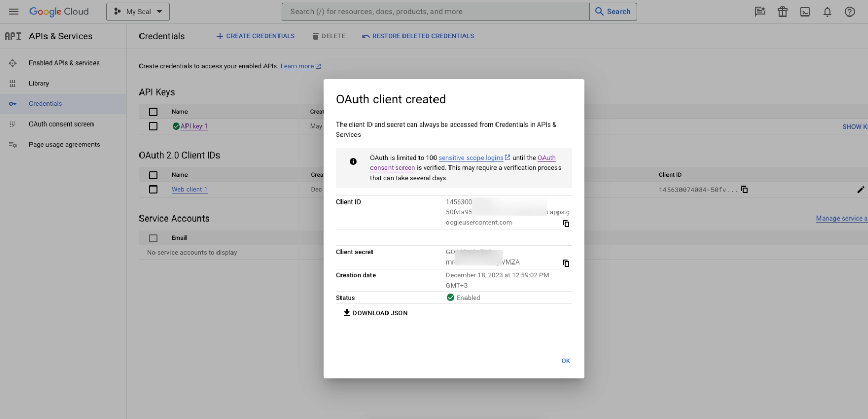The image size is (868, 419).
Task: Open the OAuth consent screen page
Action: [61, 124]
